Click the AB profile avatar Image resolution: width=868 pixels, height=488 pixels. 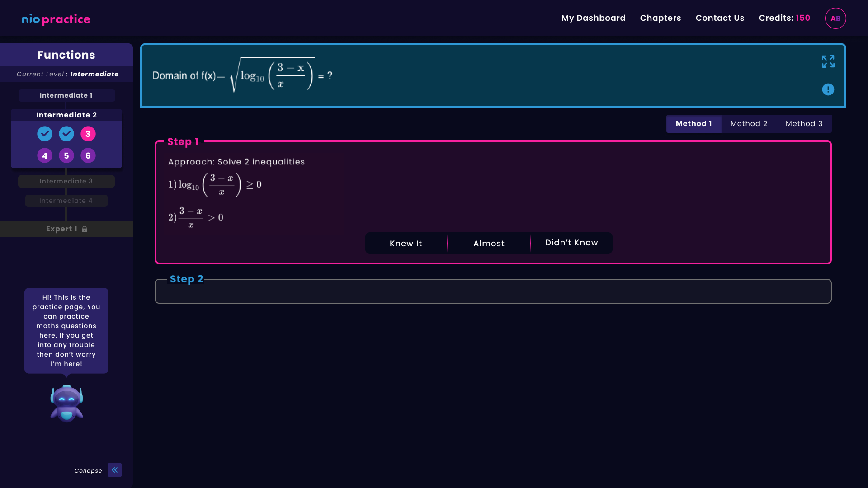click(835, 19)
